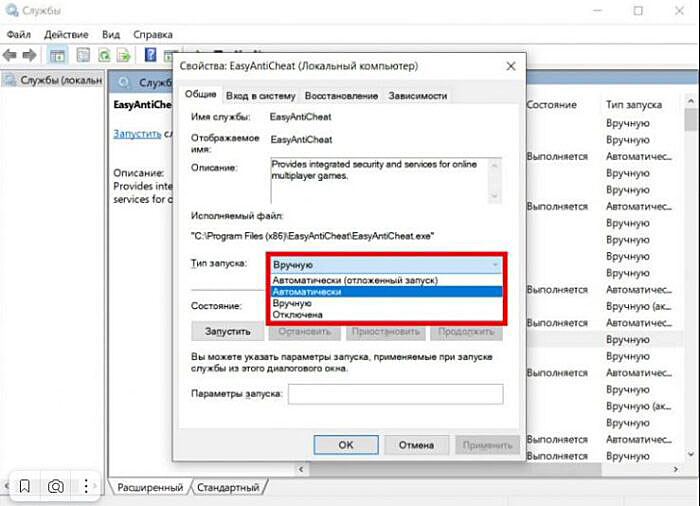
Task: Click the Export list toolbar icon
Action: [124, 55]
